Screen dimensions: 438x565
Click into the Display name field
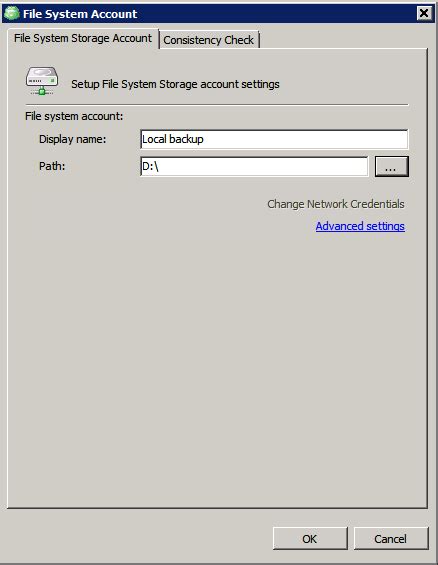(274, 139)
